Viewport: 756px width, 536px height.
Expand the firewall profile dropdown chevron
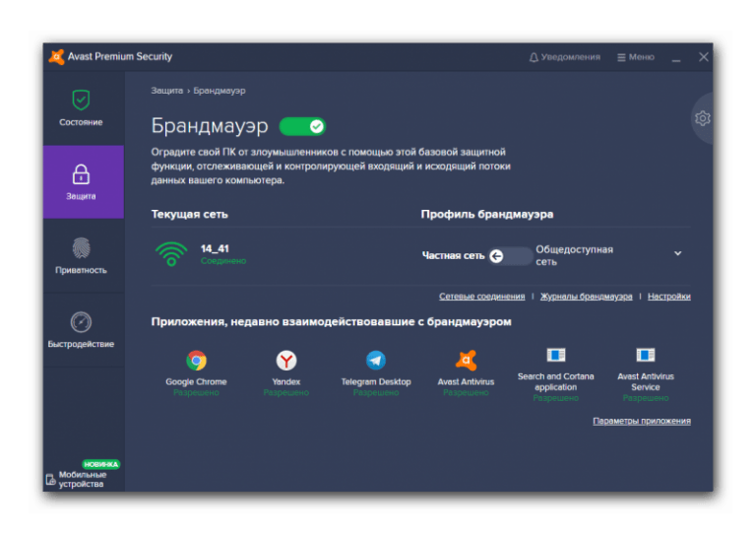click(678, 253)
